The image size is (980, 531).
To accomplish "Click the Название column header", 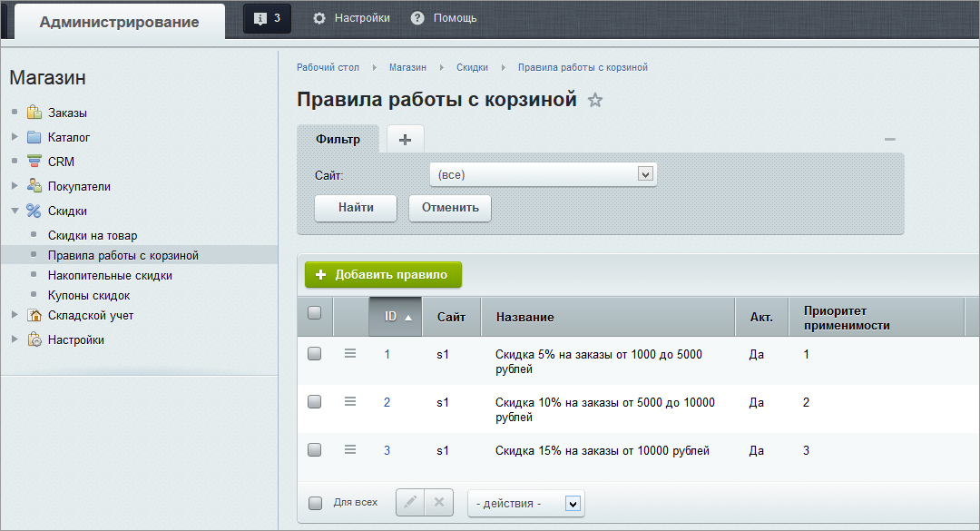I will (608, 317).
